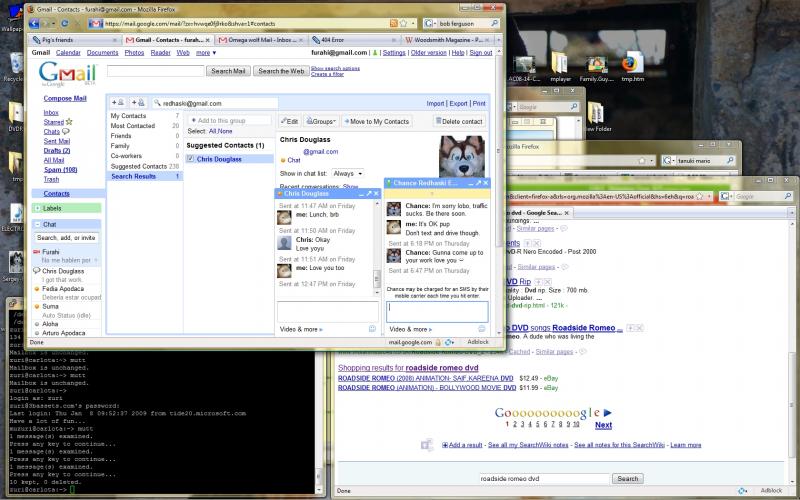Click the RSS feed icon in address bar
This screenshot has height=500, width=800.
pos(396,22)
